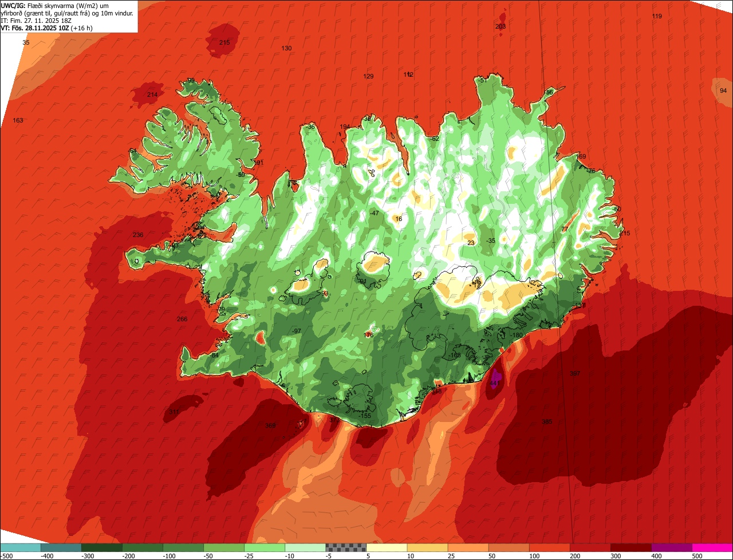Image resolution: width=733 pixels, height=560 pixels.
Task: Click the value -62 in north Iceland
Action: pyautogui.click(x=434, y=139)
